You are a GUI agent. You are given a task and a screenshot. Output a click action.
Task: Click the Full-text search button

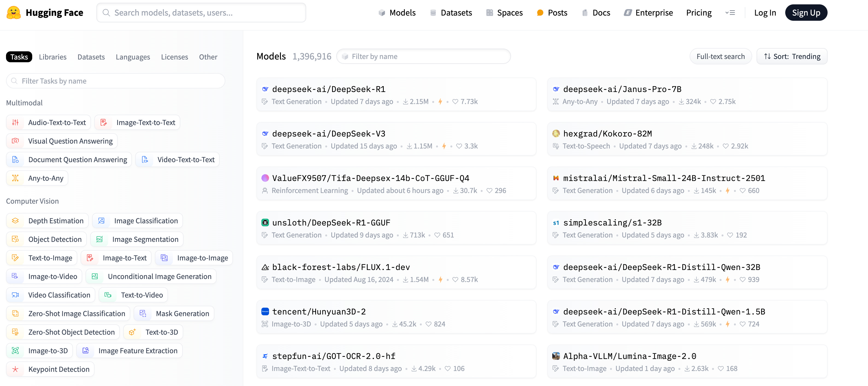click(x=721, y=57)
